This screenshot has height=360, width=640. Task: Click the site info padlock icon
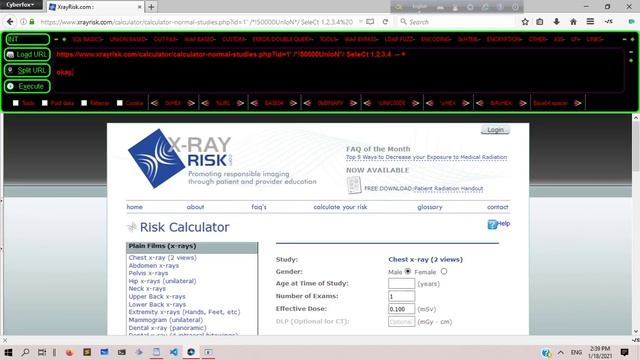tap(32, 22)
